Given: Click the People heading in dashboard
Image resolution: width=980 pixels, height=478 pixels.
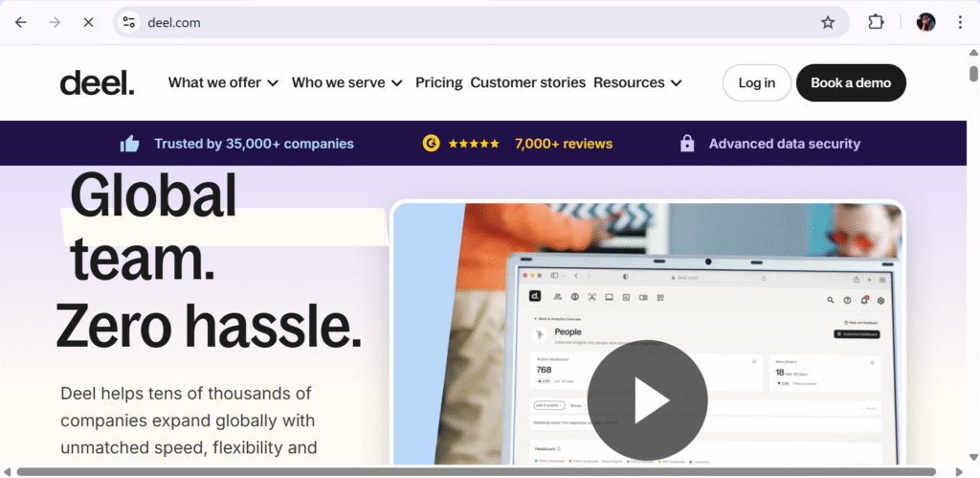Looking at the screenshot, I should [568, 332].
